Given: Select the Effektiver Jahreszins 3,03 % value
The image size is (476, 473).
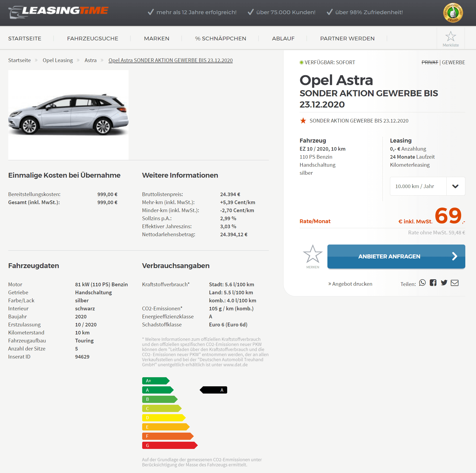Looking at the screenshot, I should tap(228, 226).
